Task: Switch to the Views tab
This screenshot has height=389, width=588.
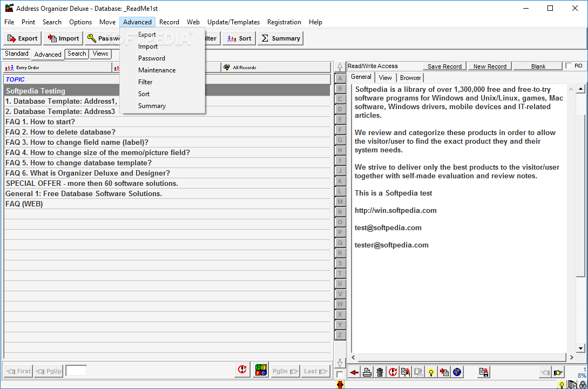Action: click(100, 53)
